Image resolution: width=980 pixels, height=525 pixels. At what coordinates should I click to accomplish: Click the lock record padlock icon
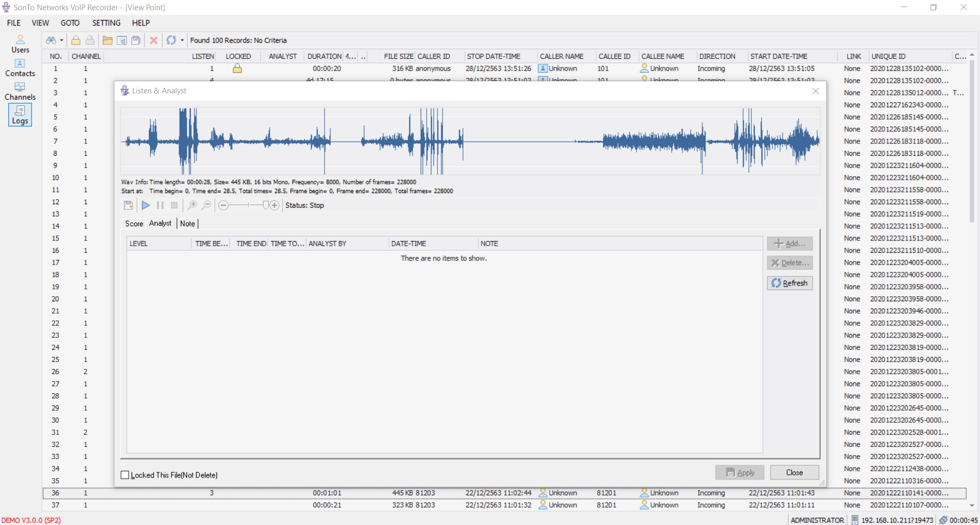[76, 40]
